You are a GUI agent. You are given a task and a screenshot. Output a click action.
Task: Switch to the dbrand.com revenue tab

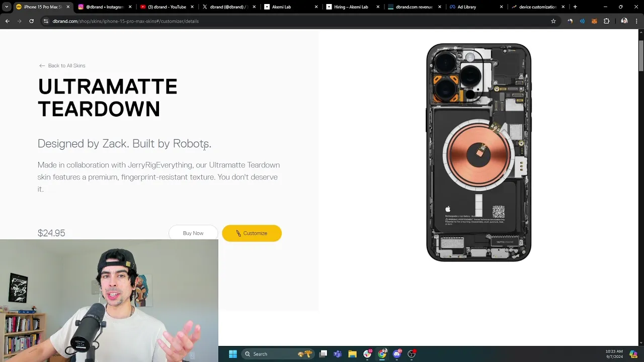pos(414,7)
